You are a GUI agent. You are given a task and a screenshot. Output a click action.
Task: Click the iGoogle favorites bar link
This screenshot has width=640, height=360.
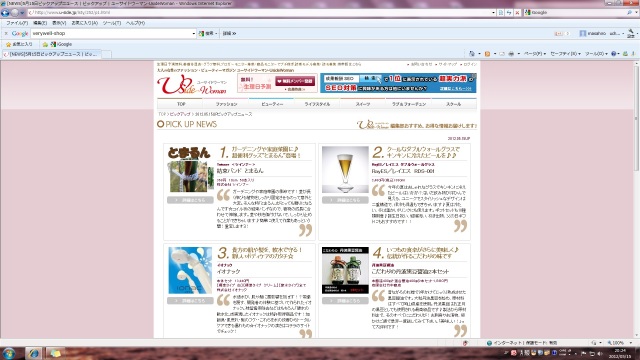click(x=61, y=44)
